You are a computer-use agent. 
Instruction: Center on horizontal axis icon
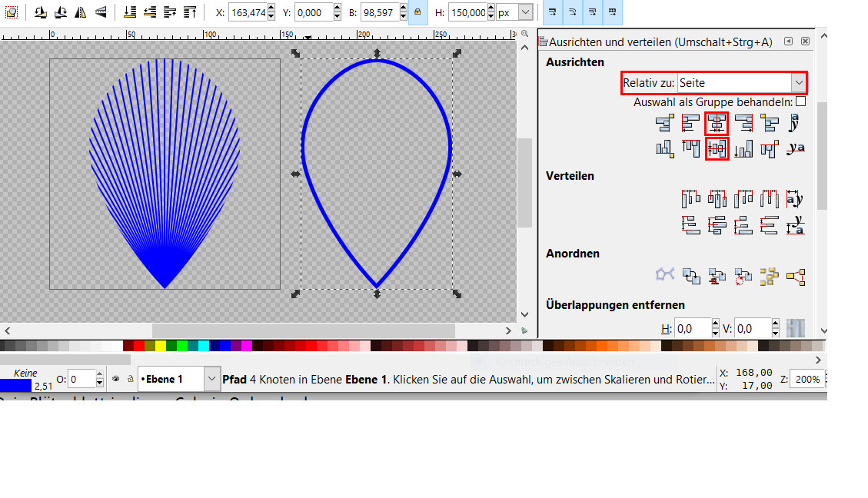tap(717, 149)
